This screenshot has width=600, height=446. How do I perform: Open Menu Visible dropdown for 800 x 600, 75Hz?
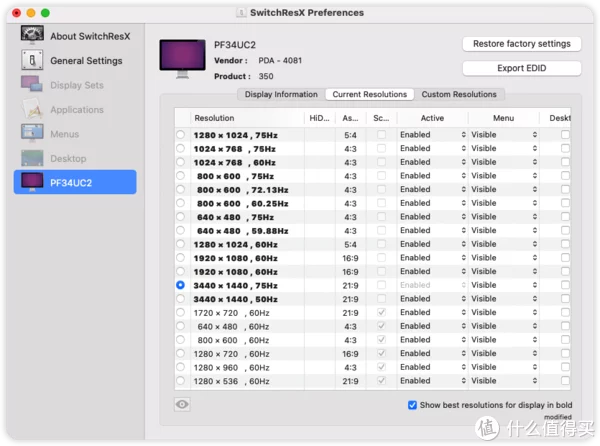point(504,176)
